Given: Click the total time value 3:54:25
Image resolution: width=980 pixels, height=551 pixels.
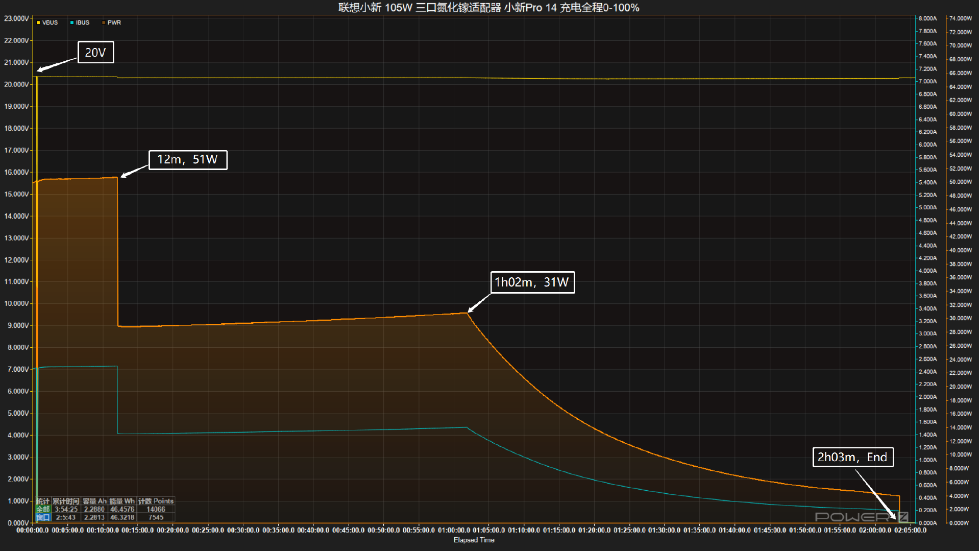Looking at the screenshot, I should click(x=66, y=509).
